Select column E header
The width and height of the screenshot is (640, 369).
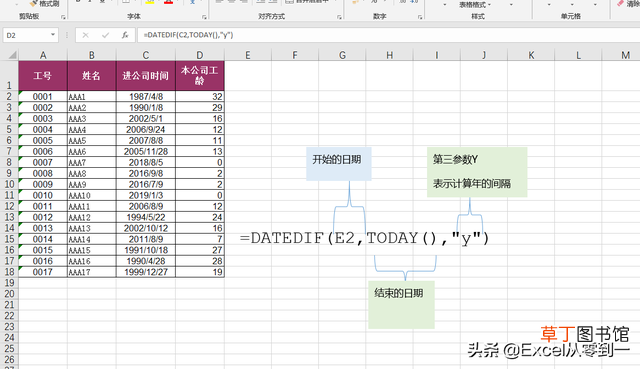point(248,55)
